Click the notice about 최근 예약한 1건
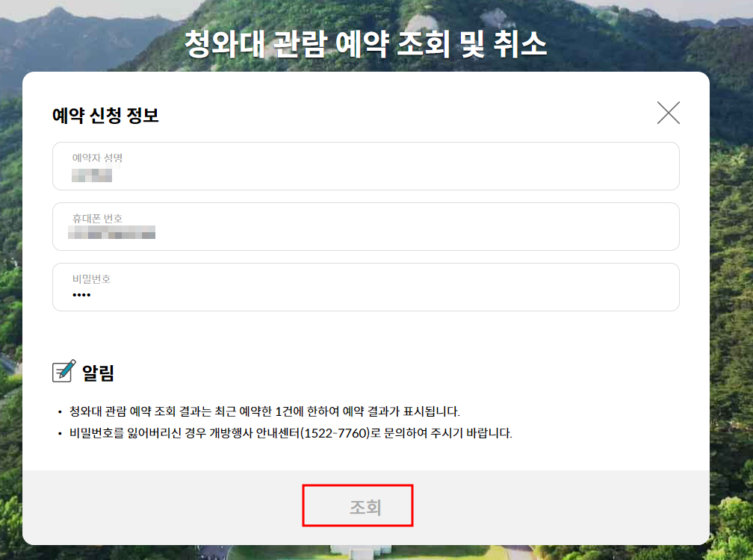Screen dimensions: 753x560 (264, 411)
